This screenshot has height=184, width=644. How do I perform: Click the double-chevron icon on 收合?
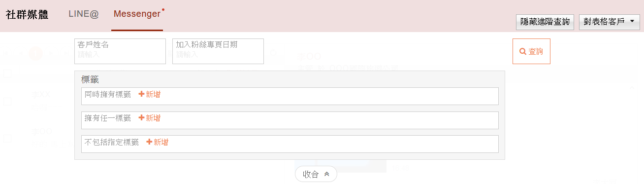pyautogui.click(x=327, y=174)
